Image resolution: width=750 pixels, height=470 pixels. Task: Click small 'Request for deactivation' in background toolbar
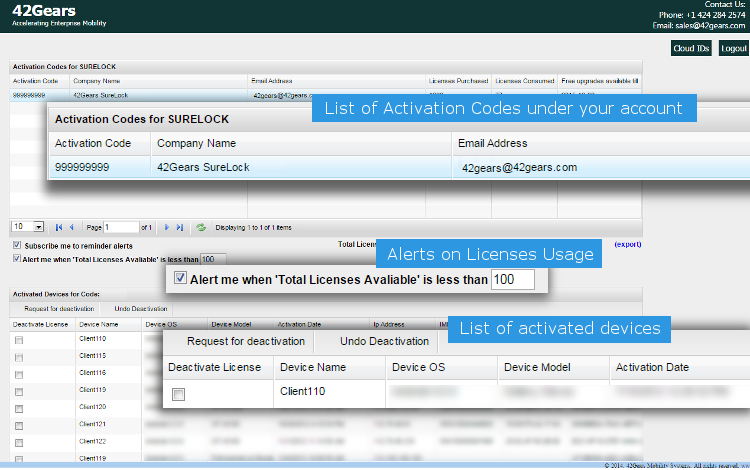click(x=59, y=309)
